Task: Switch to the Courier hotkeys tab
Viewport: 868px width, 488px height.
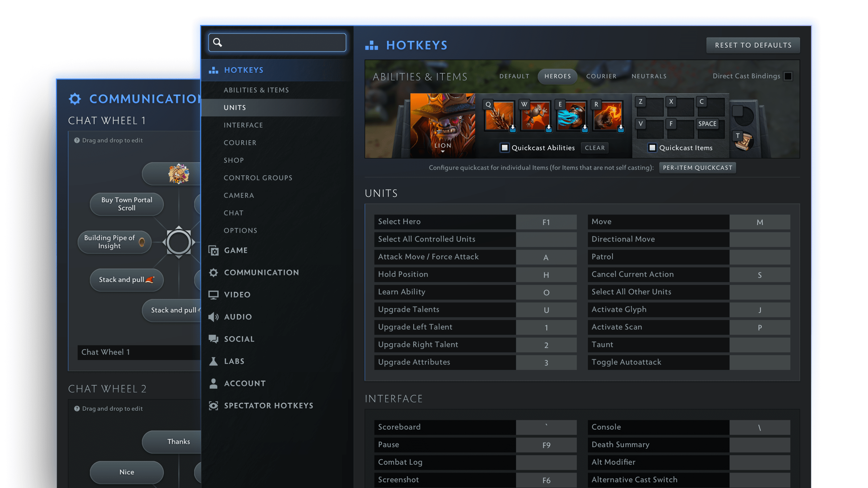Action: click(601, 76)
